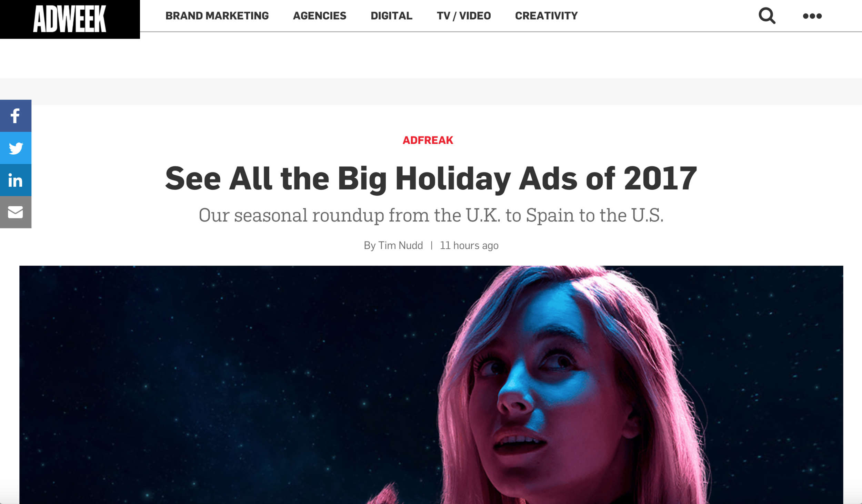Open the Brand Marketing section
The height and width of the screenshot is (504, 862).
point(217,16)
